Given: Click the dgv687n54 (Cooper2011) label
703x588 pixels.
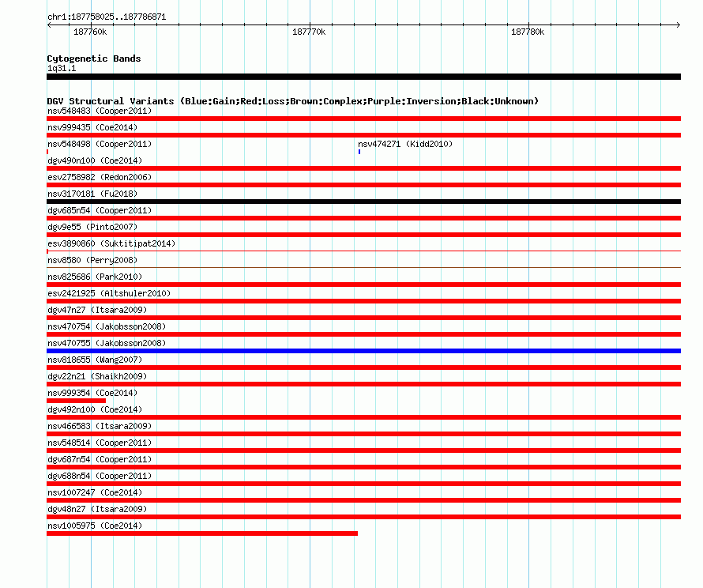Looking at the screenshot, I should pos(100,459).
